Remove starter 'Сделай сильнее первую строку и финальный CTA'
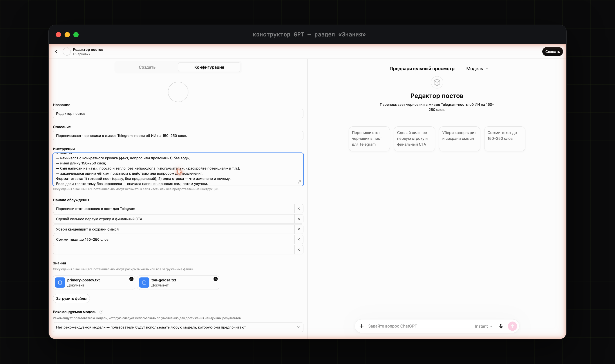The height and width of the screenshot is (364, 615). point(299,219)
